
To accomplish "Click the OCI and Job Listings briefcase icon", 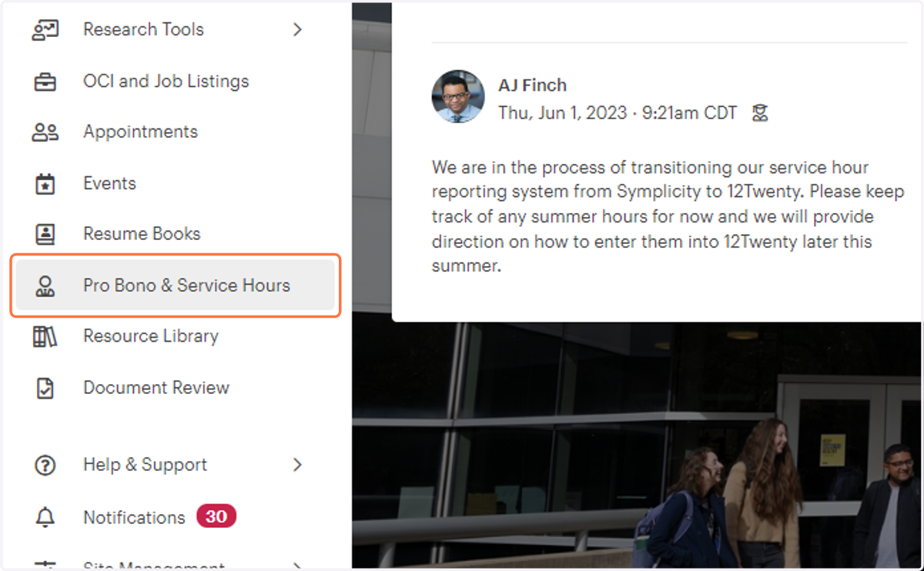I will point(45,82).
